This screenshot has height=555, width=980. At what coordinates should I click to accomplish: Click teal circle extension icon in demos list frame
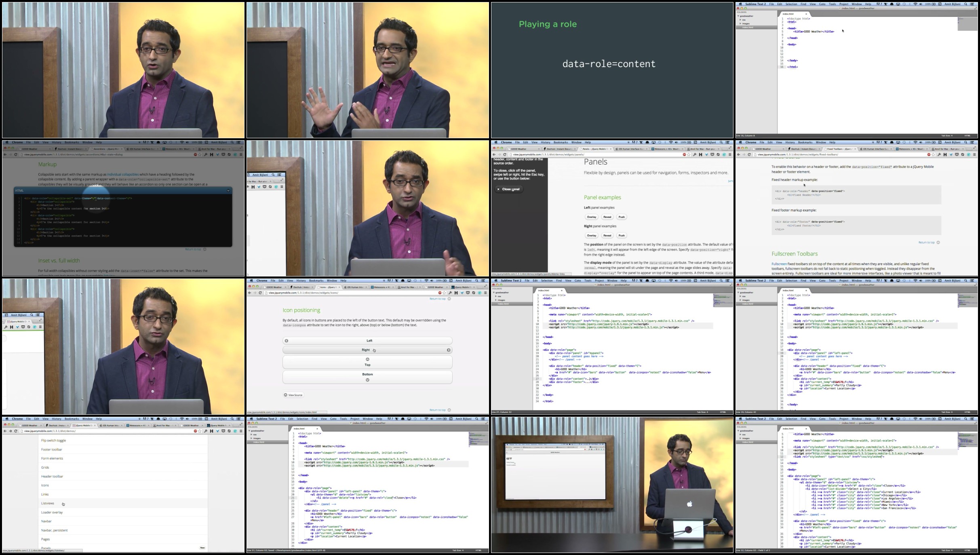click(235, 431)
